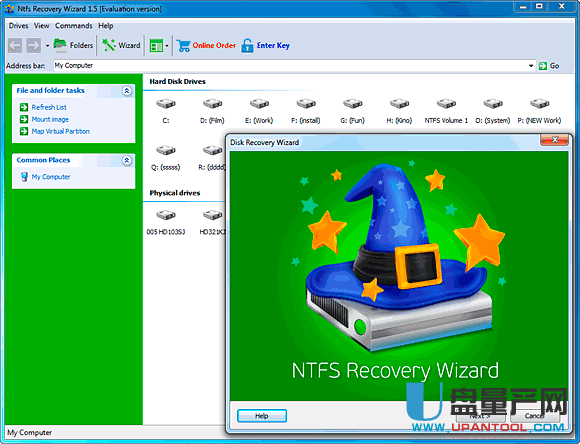
Task: Select the Q: (sssss) drive
Action: (166, 158)
